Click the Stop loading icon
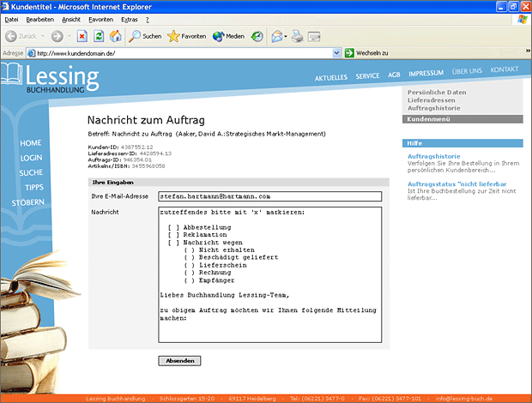This screenshot has height=403, width=532. pos(82,36)
